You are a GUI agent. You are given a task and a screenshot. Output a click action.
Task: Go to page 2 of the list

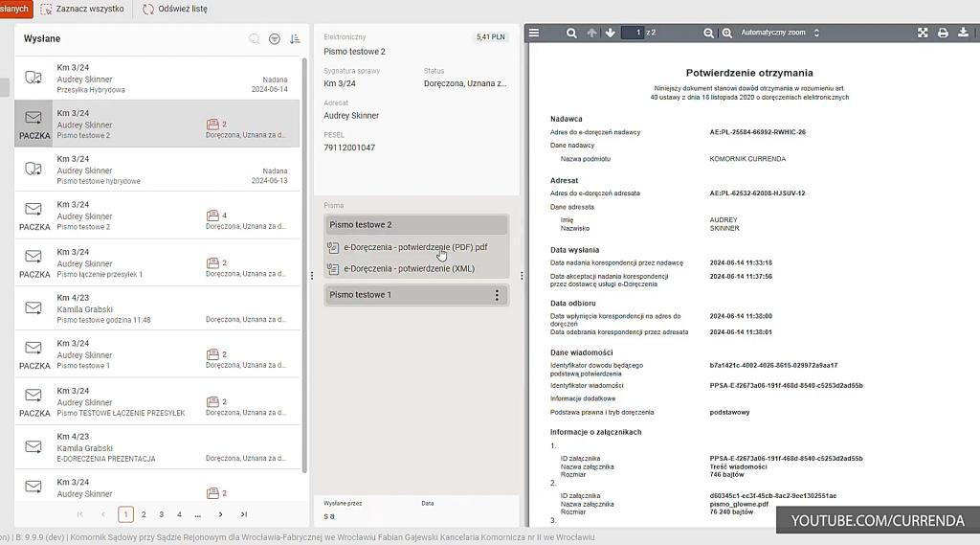point(144,514)
